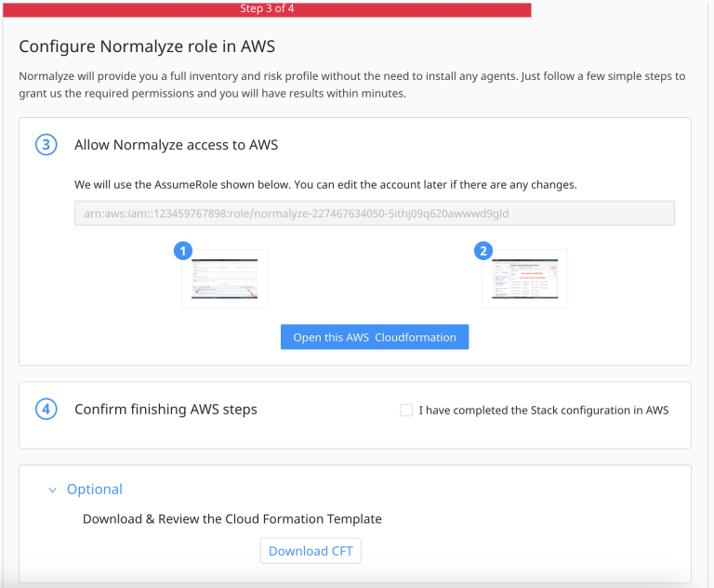Open the second AWS screenshot thumbnail

click(524, 279)
